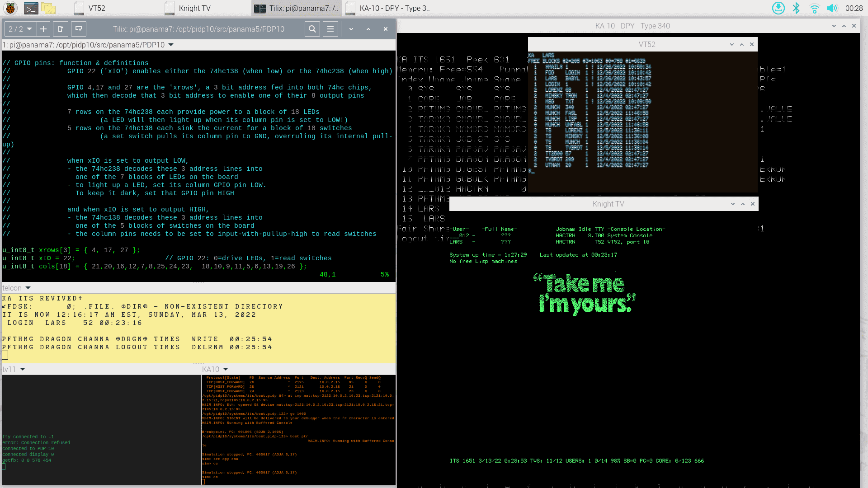Viewport: 868px width, 488px height.
Task: Click 'Take me I'm yours' graphic
Action: point(585,294)
